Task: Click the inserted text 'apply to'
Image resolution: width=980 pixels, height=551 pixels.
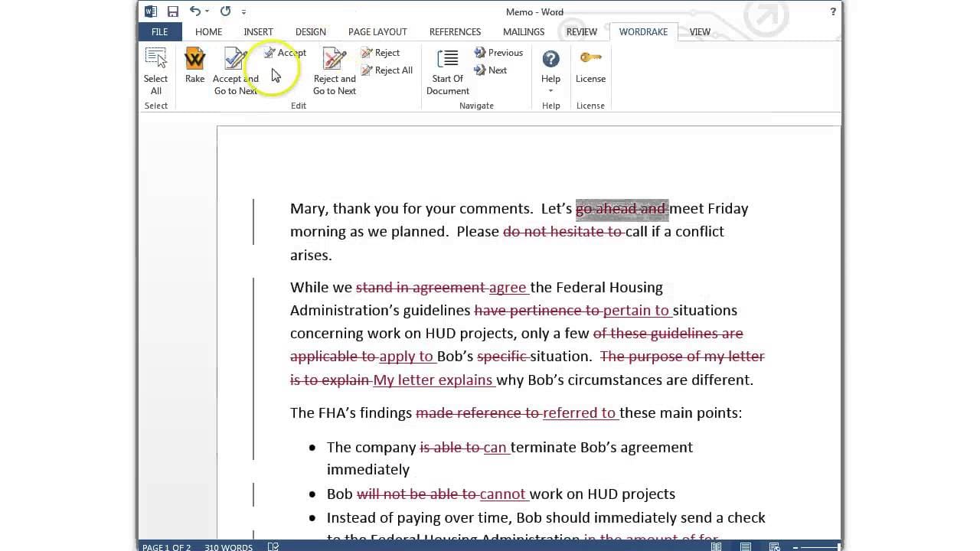Action: click(407, 357)
